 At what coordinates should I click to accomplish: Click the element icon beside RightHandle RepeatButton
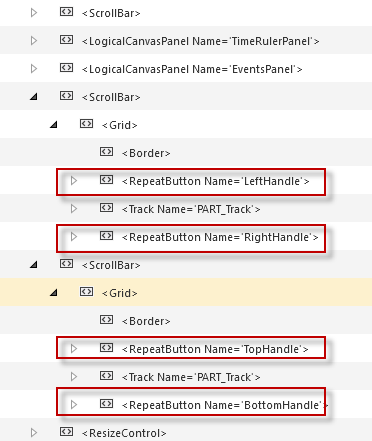[x=106, y=236]
